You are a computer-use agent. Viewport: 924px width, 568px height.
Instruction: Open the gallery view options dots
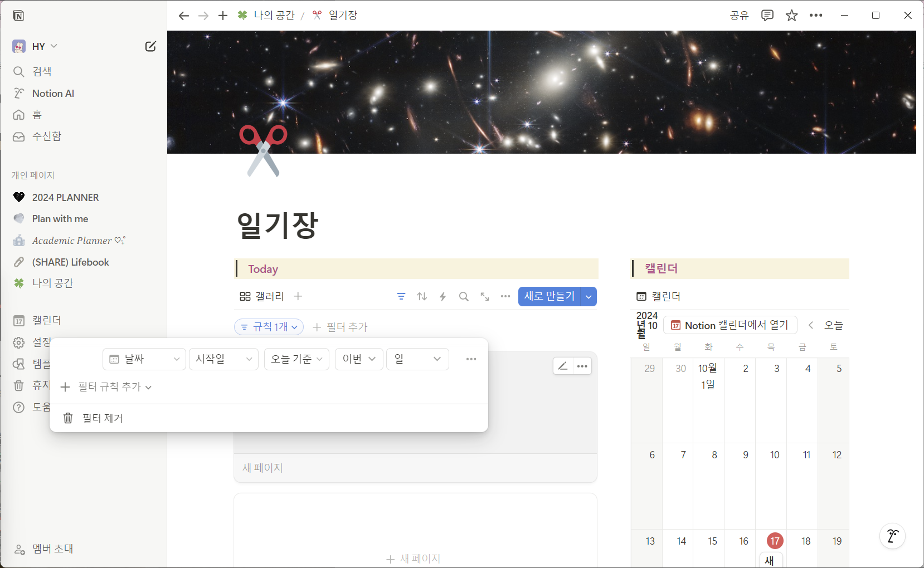click(x=505, y=296)
